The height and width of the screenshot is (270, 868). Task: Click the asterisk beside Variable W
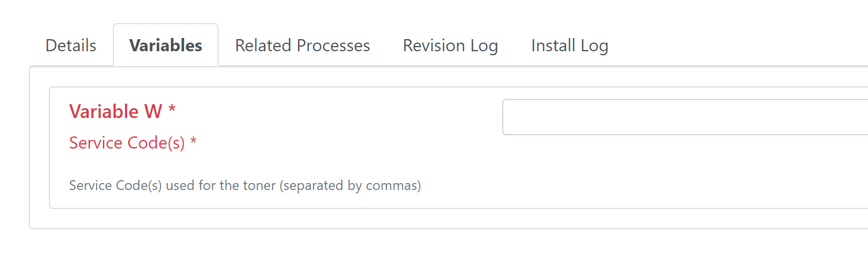[171, 109]
